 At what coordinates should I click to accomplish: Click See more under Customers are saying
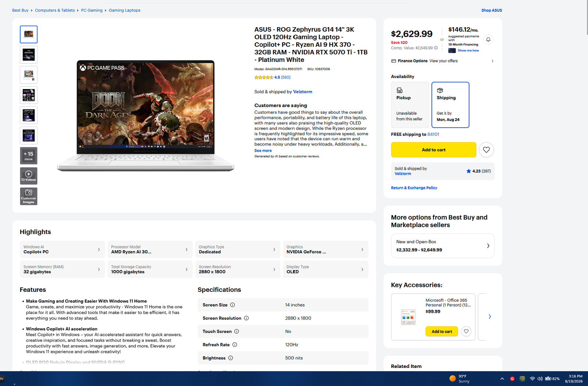[263, 150]
